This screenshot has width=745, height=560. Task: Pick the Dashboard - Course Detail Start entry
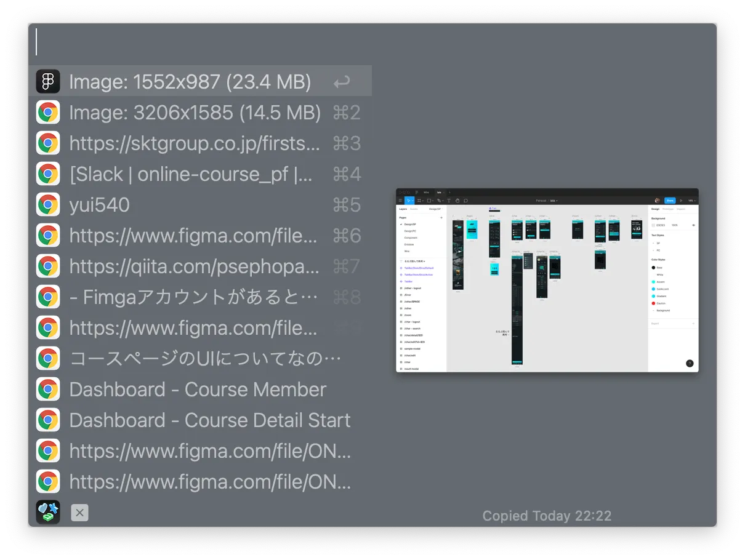pos(209,420)
